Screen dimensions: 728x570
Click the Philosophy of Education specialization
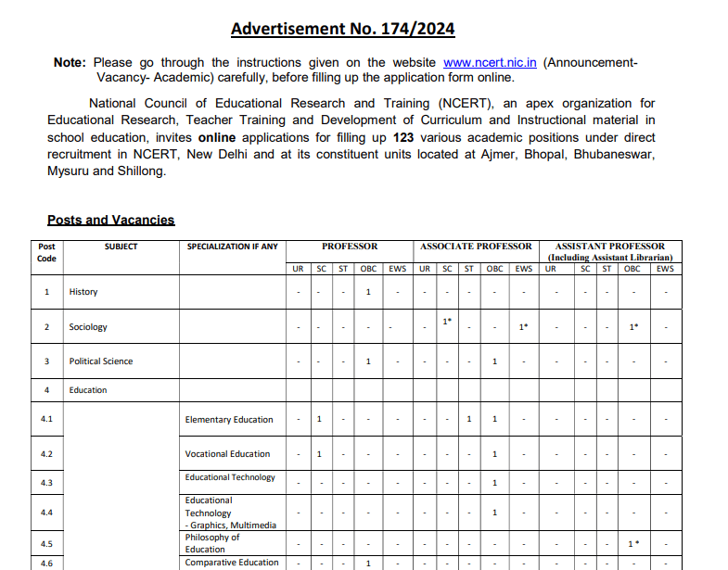click(x=212, y=543)
